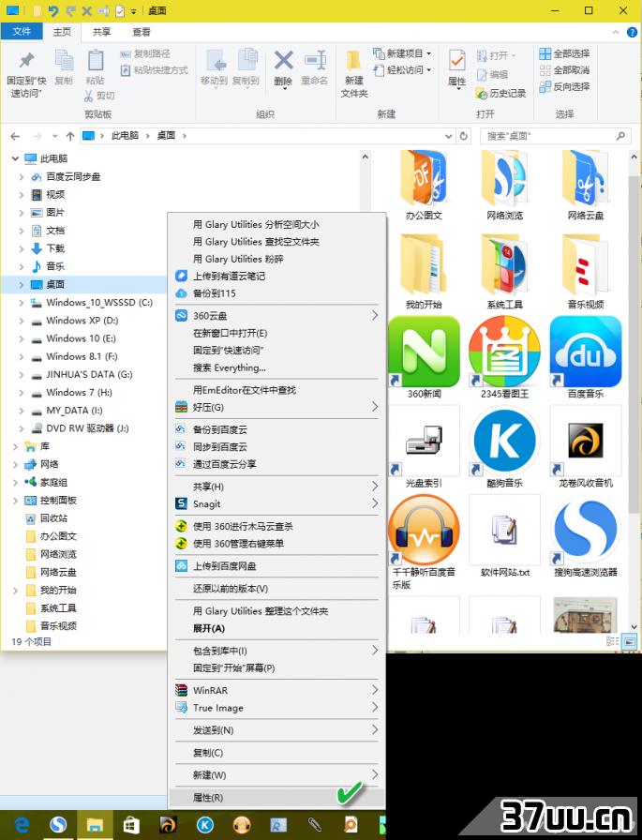Choose 搜索 Everything... context entry
Viewport: 642px width, 840px height.
276,367
